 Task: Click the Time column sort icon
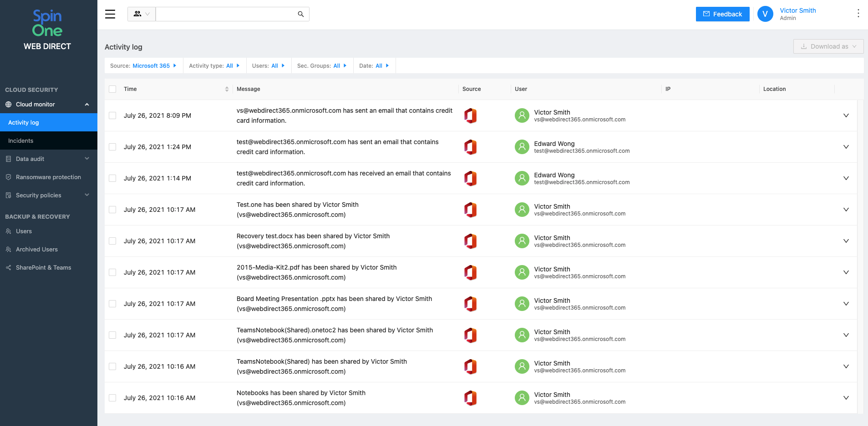(x=227, y=89)
